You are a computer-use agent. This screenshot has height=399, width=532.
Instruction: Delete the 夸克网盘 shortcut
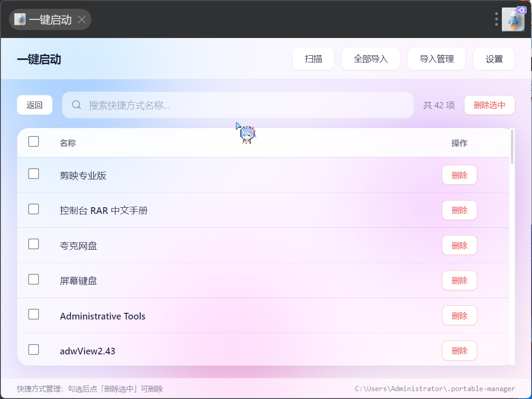pyautogui.click(x=460, y=245)
